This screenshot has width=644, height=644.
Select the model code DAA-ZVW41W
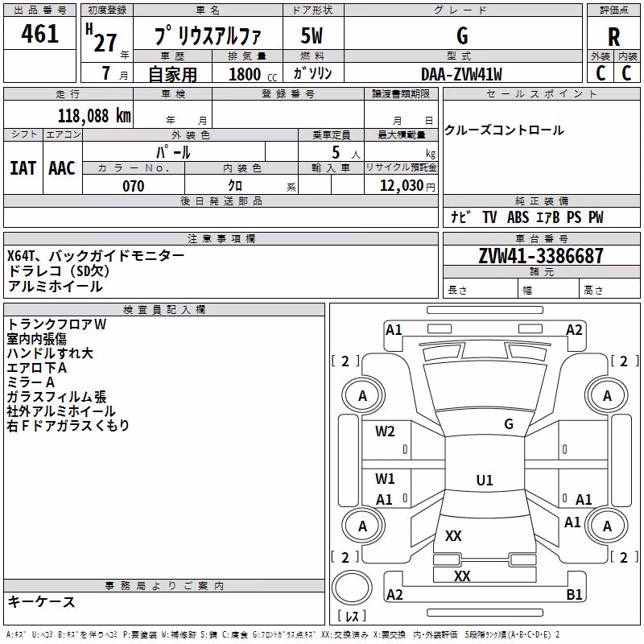(x=461, y=74)
